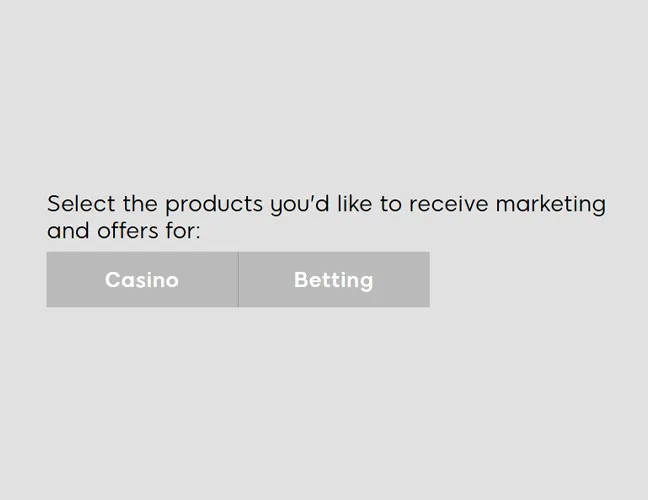Toggle the Betting marketing option
This screenshot has width=648, height=500.
(334, 279)
